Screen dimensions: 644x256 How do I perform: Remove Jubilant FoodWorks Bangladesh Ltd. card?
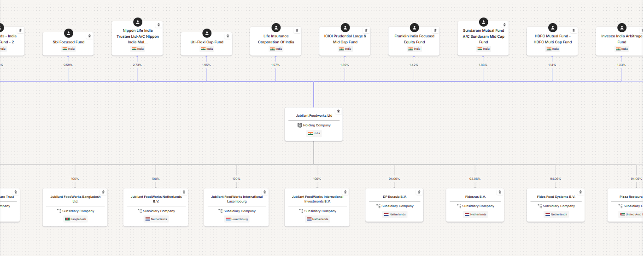point(103,192)
